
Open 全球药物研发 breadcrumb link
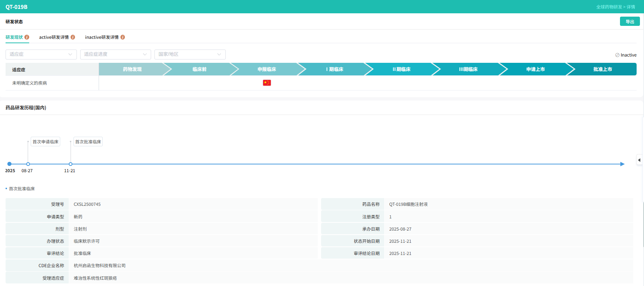609,7
